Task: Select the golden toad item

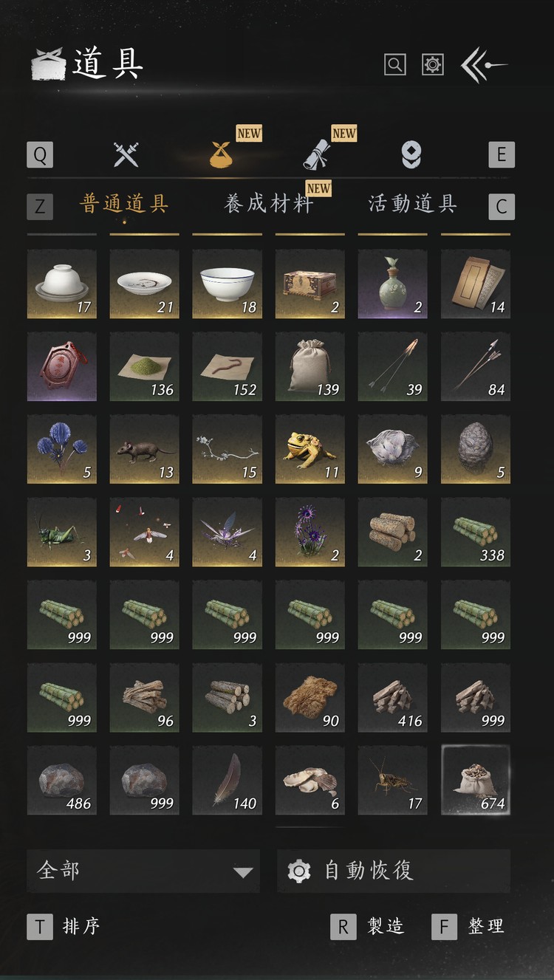Action: [x=310, y=450]
